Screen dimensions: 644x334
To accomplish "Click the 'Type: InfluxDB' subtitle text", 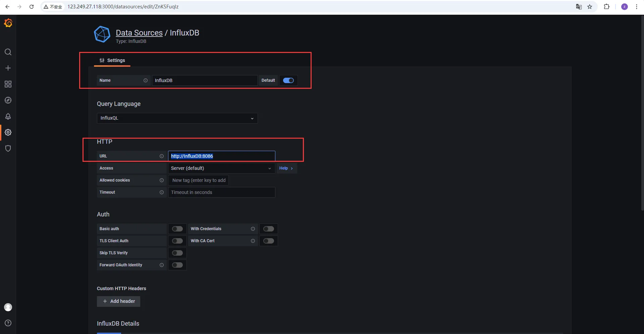I will pyautogui.click(x=131, y=42).
